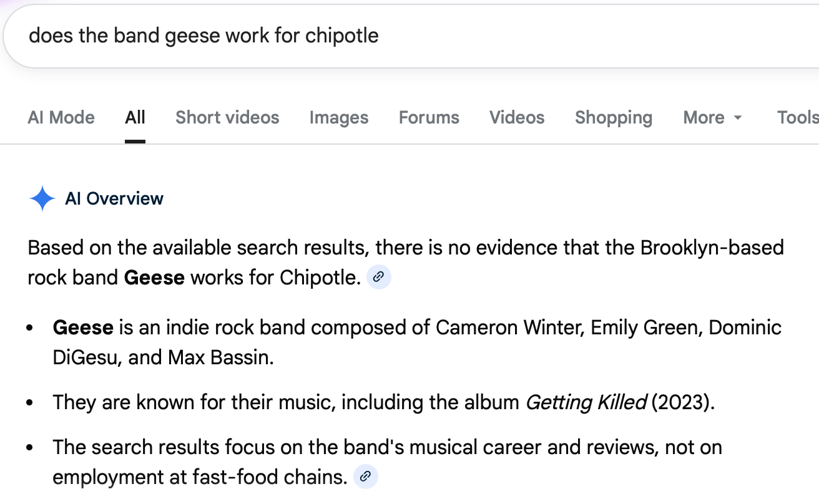Click bold "Geese" starting the first bullet
819x504 pixels.
pos(83,327)
